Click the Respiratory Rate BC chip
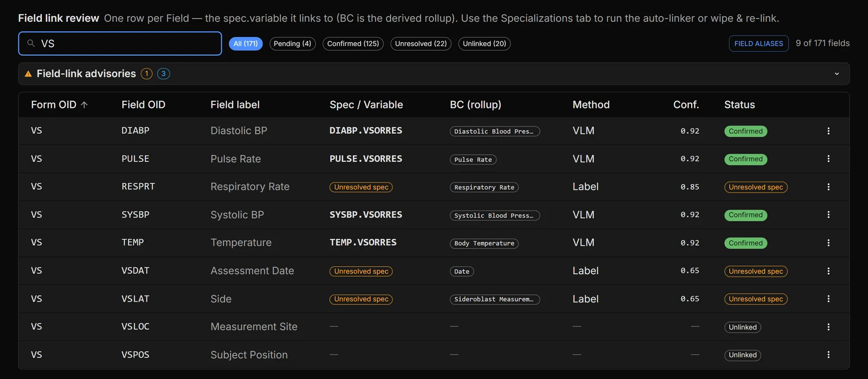The image size is (868, 379). 484,187
